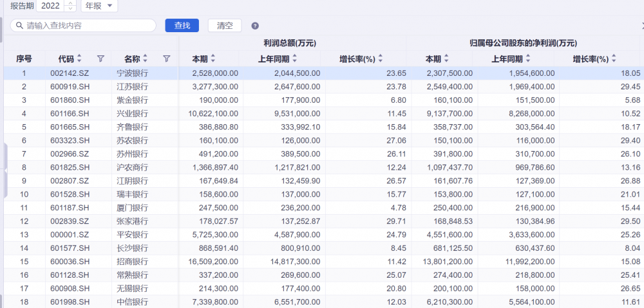Select the 宁波银行 row name
Image resolution: width=644 pixels, height=308 pixels.
[x=132, y=73]
